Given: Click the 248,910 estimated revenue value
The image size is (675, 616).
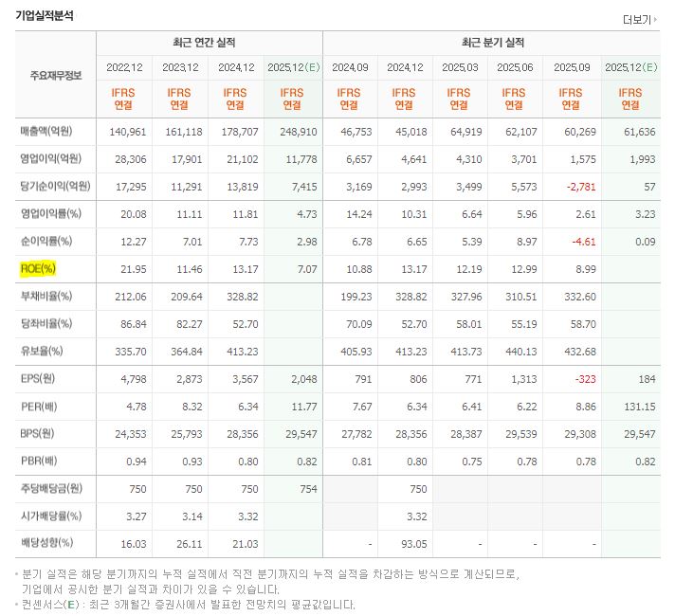Looking at the screenshot, I should pyautogui.click(x=299, y=132).
